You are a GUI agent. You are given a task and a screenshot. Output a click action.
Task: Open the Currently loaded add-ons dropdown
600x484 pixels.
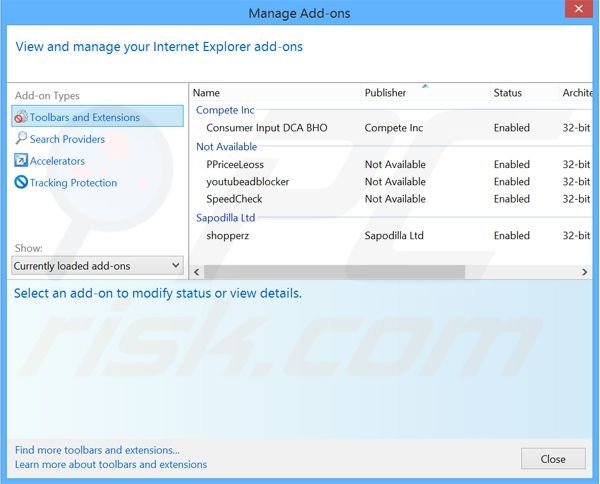click(x=97, y=266)
